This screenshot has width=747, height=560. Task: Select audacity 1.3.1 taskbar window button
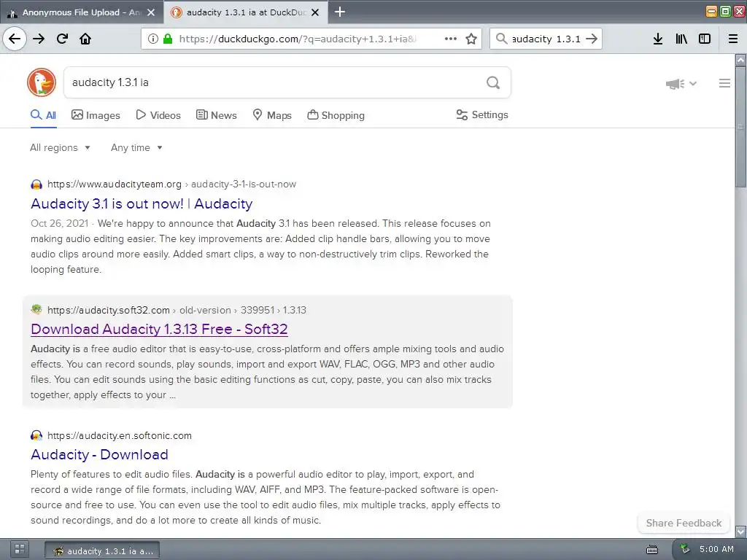tap(102, 551)
